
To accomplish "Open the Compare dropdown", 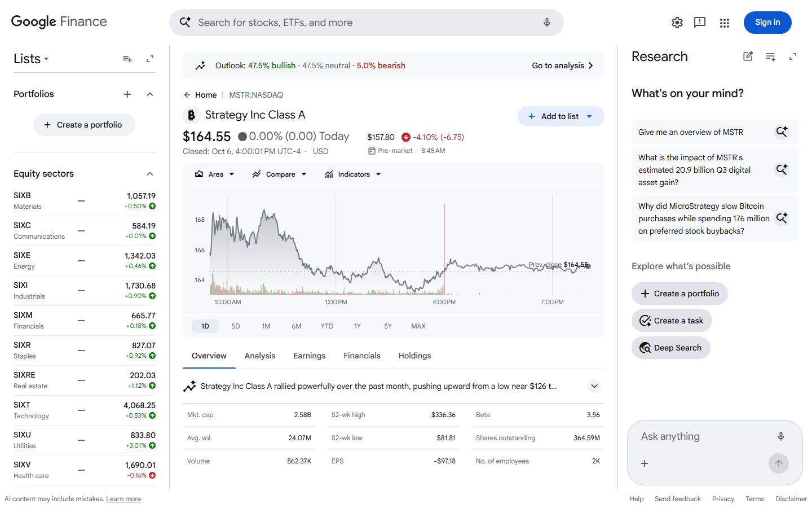I will pyautogui.click(x=280, y=174).
